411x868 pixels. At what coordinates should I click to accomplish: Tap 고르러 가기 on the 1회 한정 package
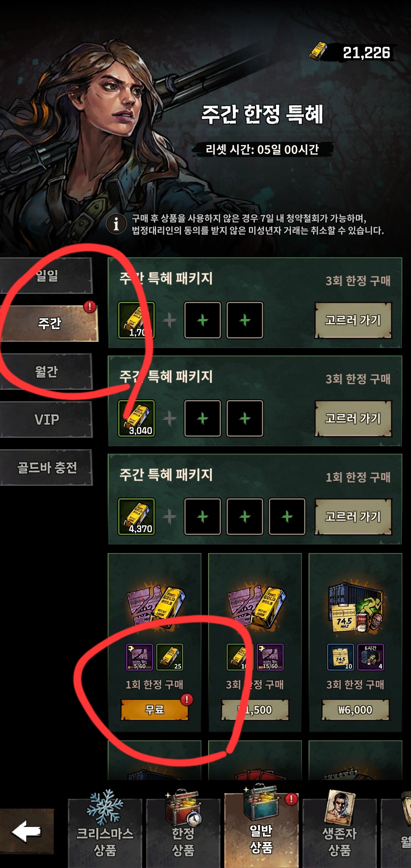(353, 517)
